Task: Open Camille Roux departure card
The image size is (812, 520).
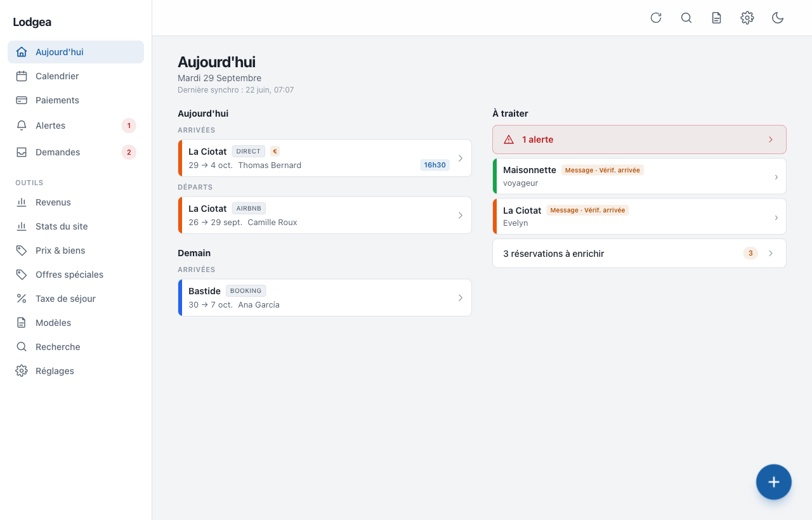Action: [325, 215]
